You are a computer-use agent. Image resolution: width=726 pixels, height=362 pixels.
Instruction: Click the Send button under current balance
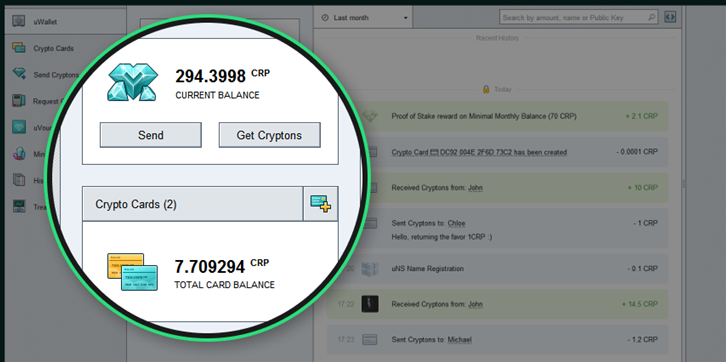[x=150, y=135]
